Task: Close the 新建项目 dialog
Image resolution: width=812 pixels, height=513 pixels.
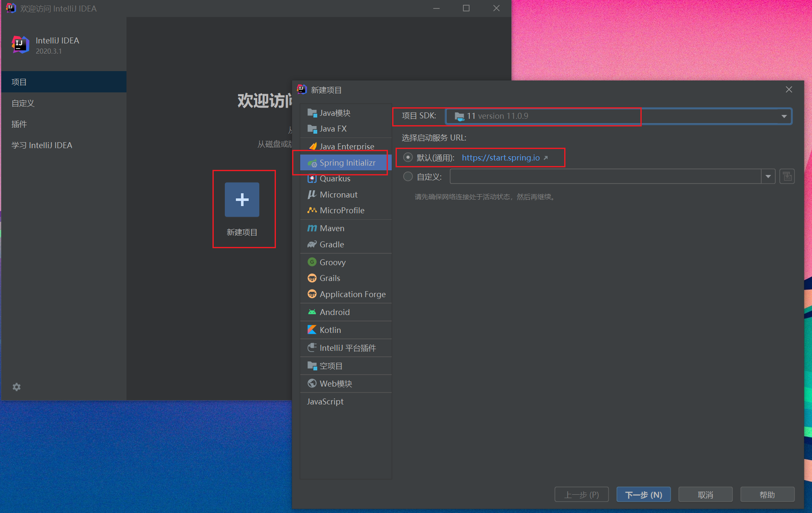Action: 789,89
